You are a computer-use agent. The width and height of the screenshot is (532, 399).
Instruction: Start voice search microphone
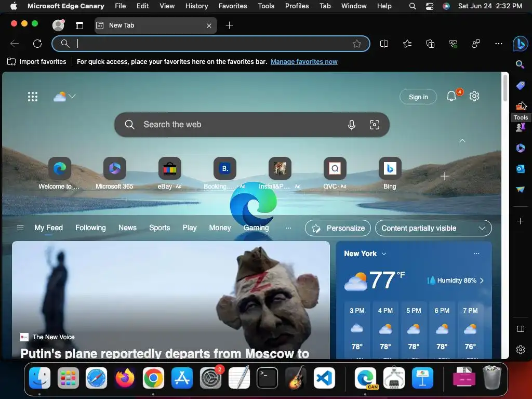[x=352, y=125]
